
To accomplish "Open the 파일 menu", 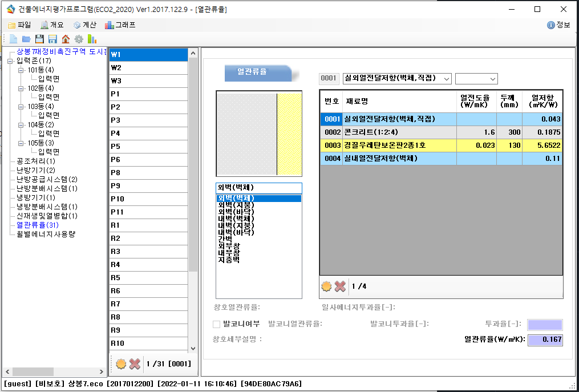I will (x=19, y=25).
